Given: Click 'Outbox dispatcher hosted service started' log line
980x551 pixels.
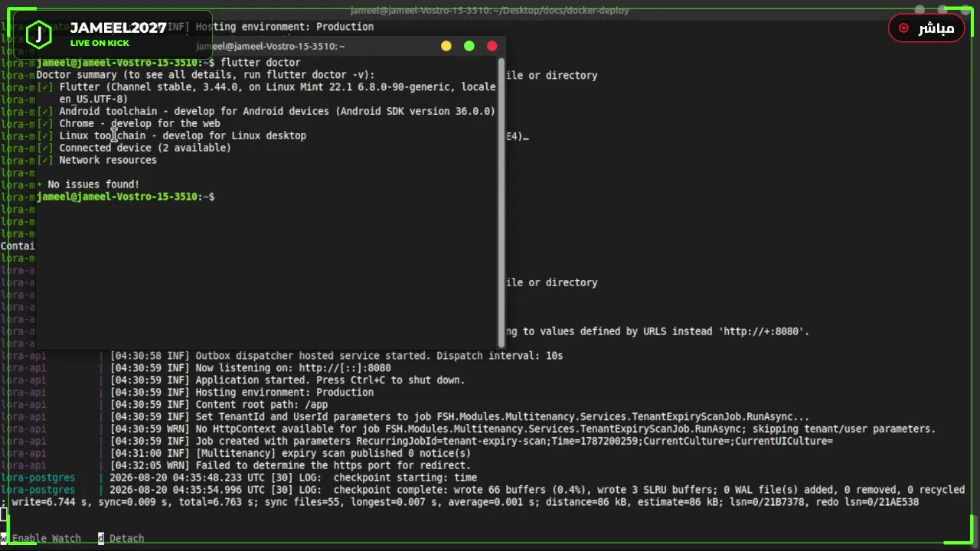Looking at the screenshot, I should [x=337, y=356].
